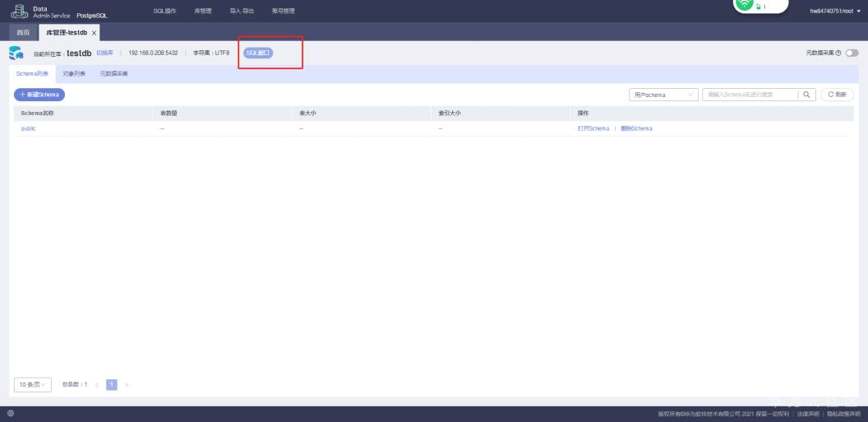Switch to the 元数据采集 tab
This screenshot has height=422, width=868.
tap(114, 74)
